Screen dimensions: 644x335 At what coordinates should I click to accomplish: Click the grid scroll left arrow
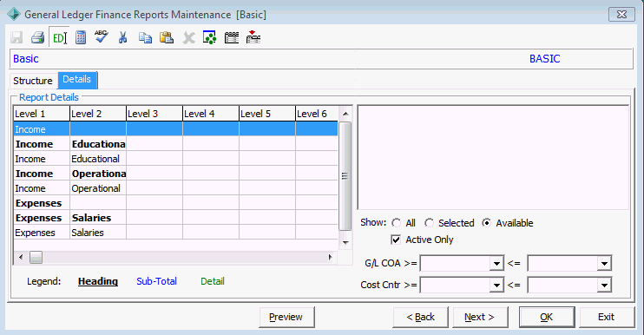point(21,258)
